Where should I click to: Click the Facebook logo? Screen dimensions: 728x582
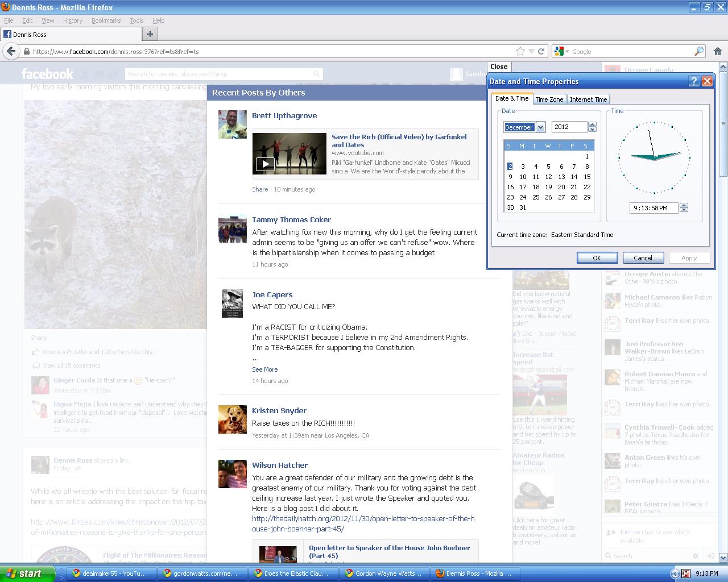(47, 74)
